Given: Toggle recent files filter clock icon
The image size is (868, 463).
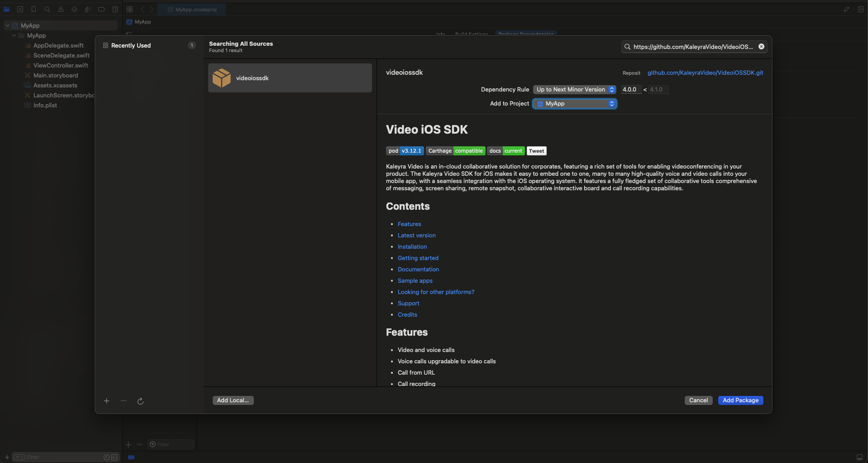Looking at the screenshot, I should click(x=106, y=457).
